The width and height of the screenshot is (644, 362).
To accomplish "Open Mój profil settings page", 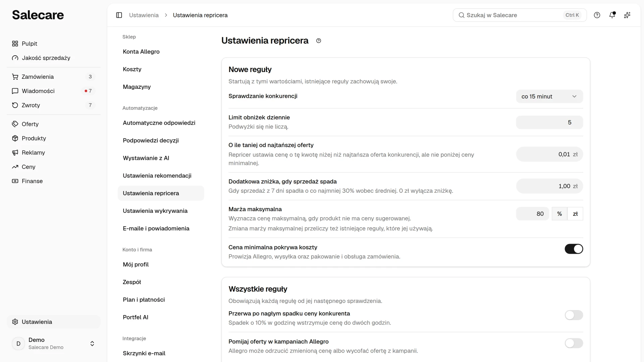I will click(161, 264).
